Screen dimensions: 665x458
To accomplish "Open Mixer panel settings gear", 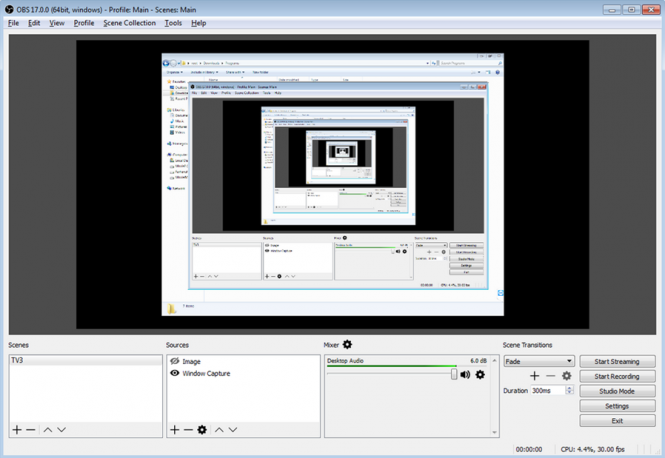I will point(348,345).
